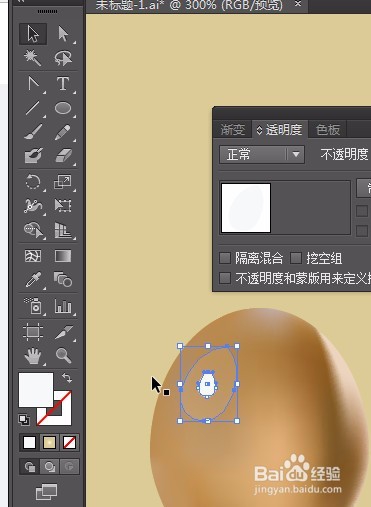Activate the Shape Builder tool

click(x=33, y=230)
